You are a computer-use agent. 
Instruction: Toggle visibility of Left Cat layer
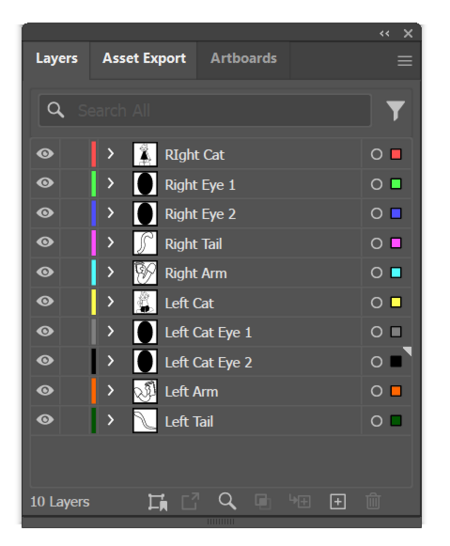[x=45, y=301]
